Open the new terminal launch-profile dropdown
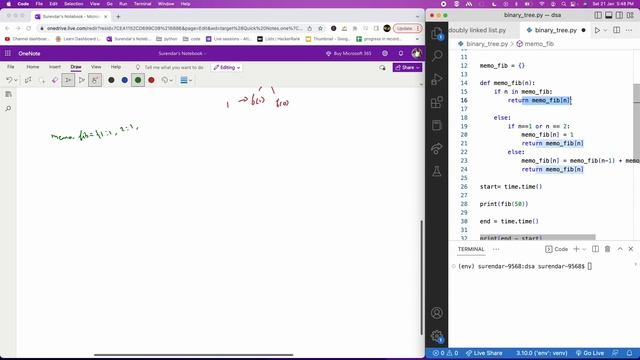Viewport: 640px width, 360px height. 584,249
